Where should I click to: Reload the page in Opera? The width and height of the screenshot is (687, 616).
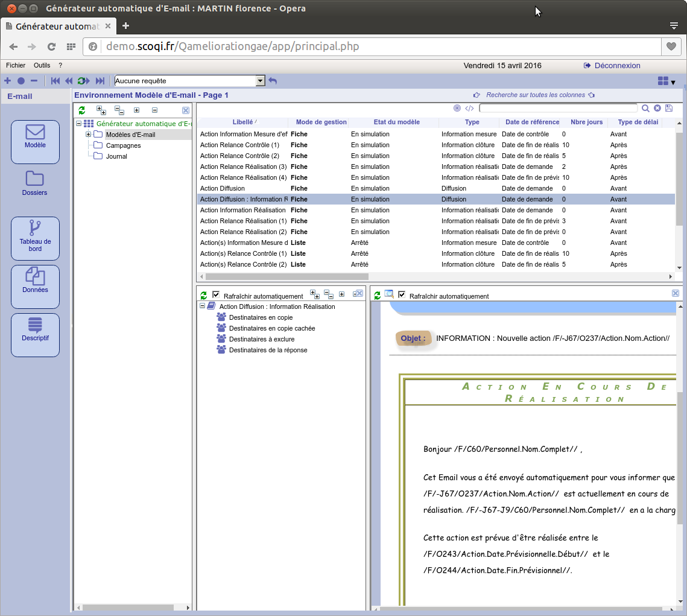(51, 46)
